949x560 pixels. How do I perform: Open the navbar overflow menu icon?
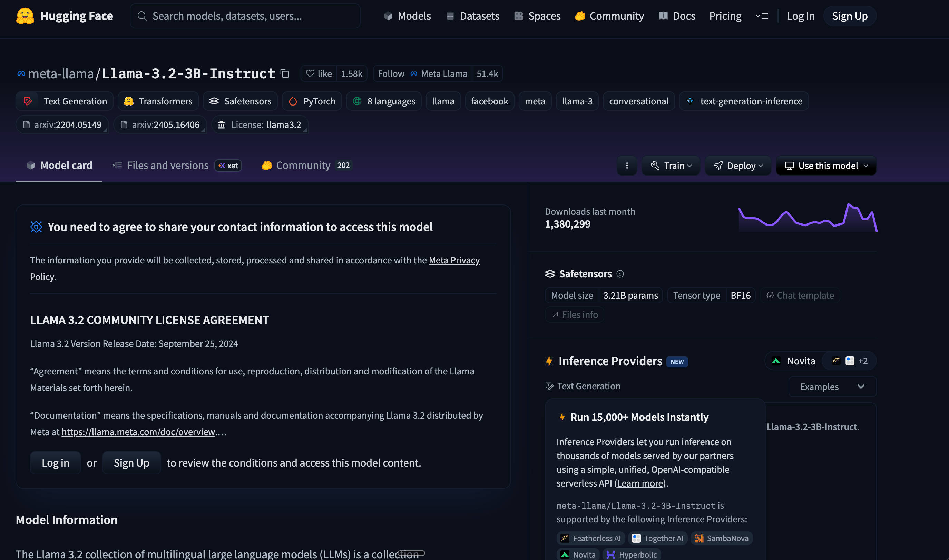tap(762, 16)
